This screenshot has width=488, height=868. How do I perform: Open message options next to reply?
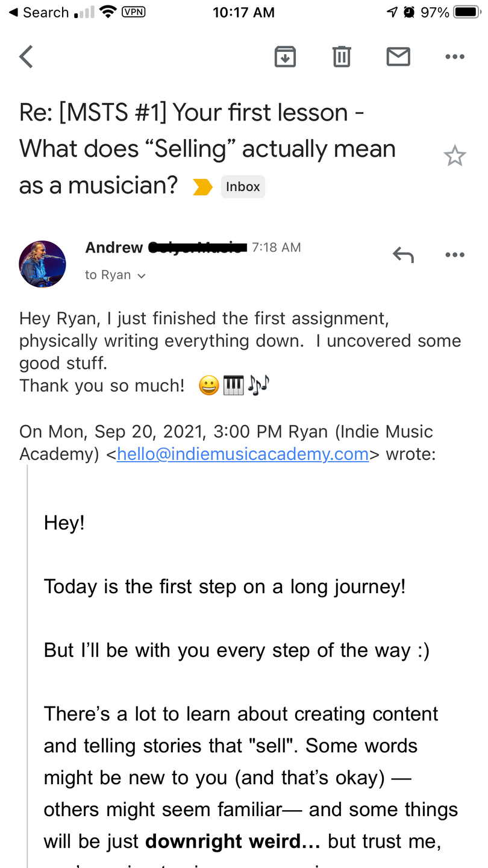tap(454, 255)
